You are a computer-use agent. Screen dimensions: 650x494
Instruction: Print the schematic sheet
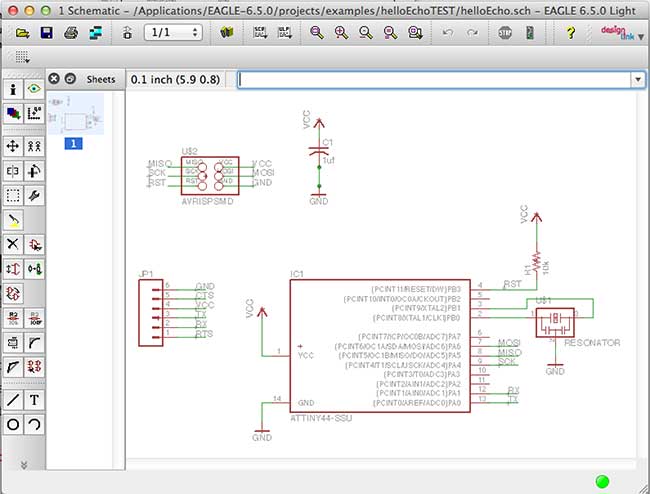click(x=71, y=33)
